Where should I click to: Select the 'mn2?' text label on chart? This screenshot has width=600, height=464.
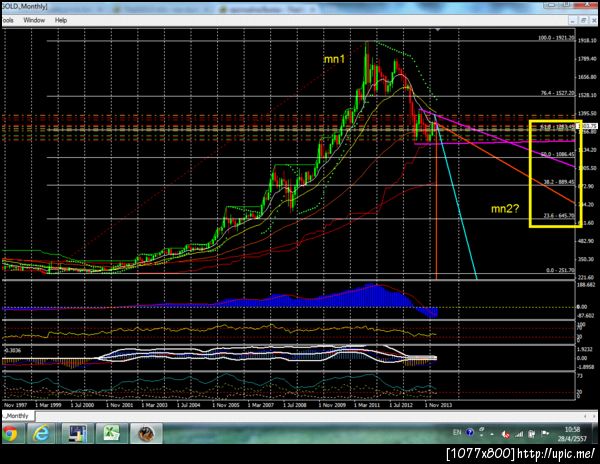(x=505, y=208)
